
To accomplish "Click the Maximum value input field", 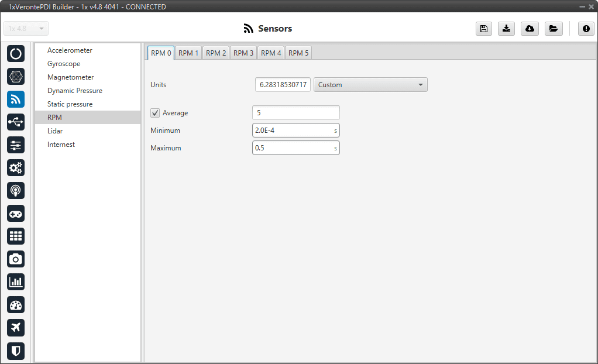I will tap(293, 148).
